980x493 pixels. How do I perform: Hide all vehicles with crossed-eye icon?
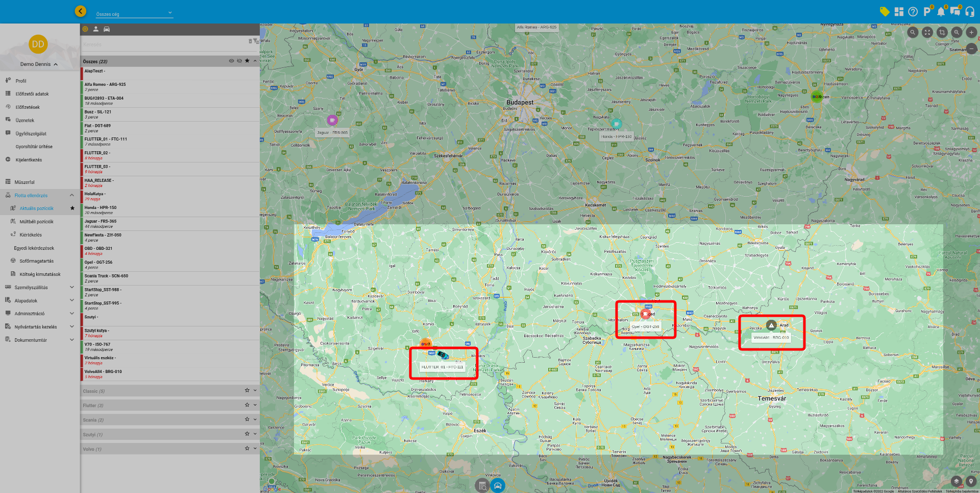pos(239,61)
